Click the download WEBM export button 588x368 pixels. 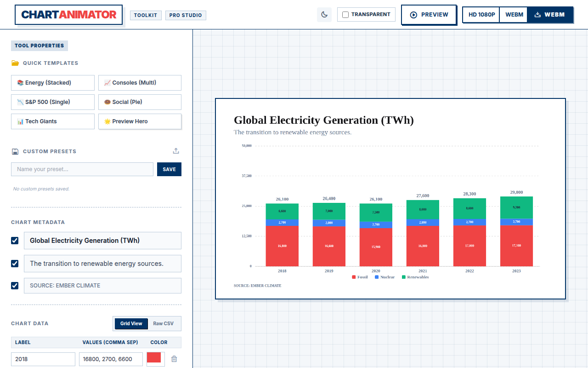(550, 15)
